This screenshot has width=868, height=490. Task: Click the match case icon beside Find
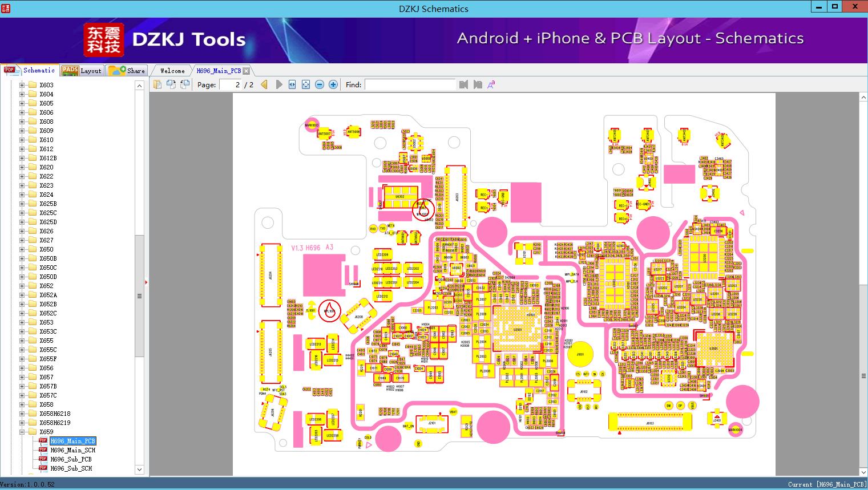[491, 84]
